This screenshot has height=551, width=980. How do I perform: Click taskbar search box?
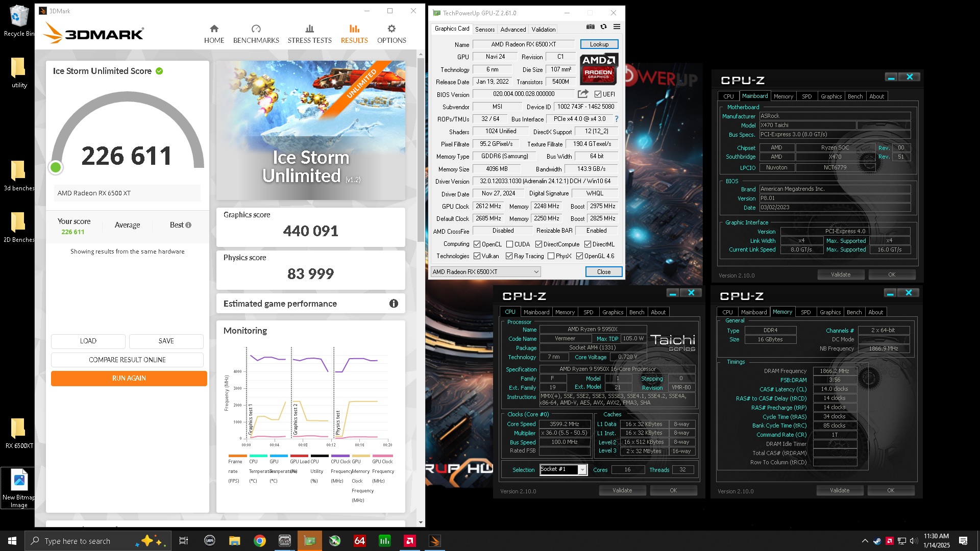[x=97, y=541]
